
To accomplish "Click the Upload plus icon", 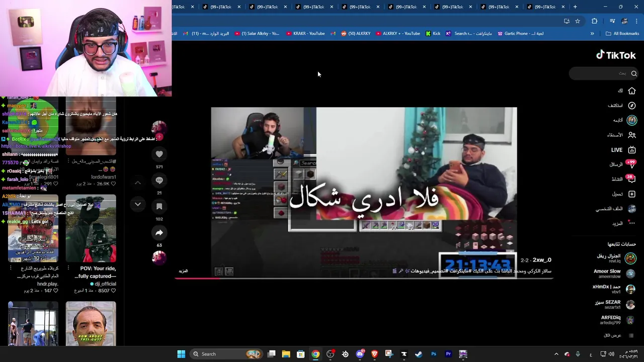I will tap(632, 194).
